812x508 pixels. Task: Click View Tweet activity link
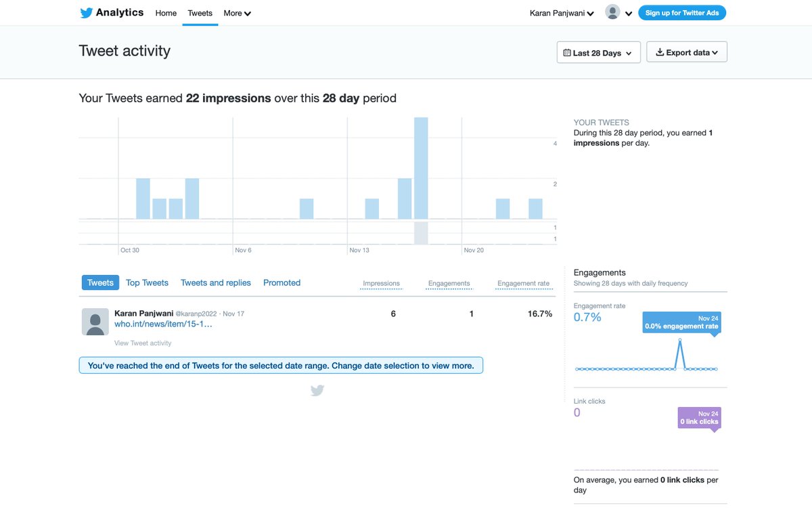pyautogui.click(x=143, y=343)
